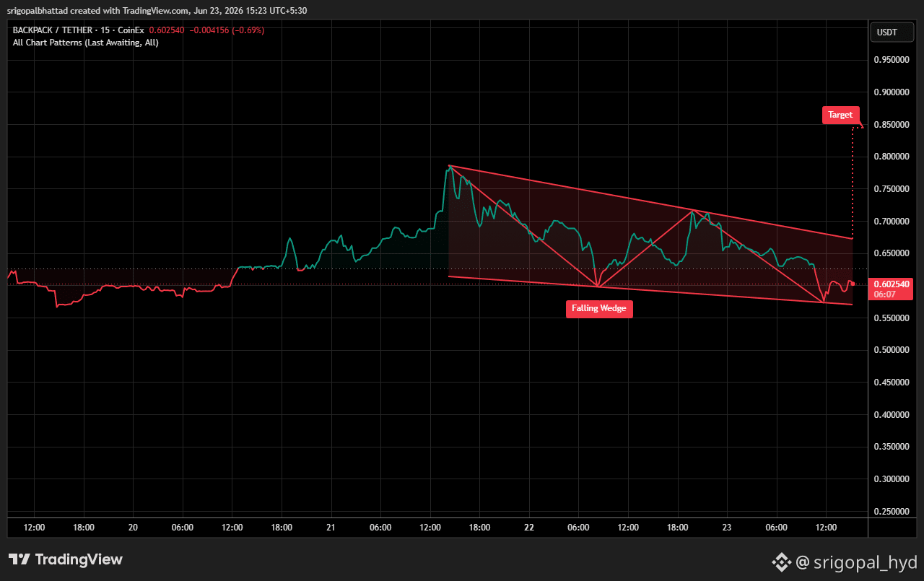This screenshot has width=924, height=581.
Task: Click the 0.950000 price axis label
Action: click(892, 60)
